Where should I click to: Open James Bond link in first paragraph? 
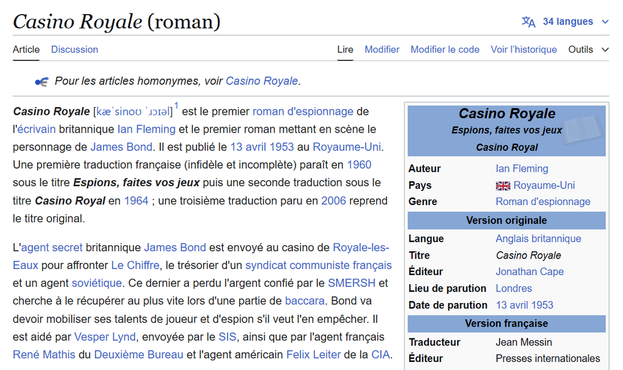coord(122,147)
